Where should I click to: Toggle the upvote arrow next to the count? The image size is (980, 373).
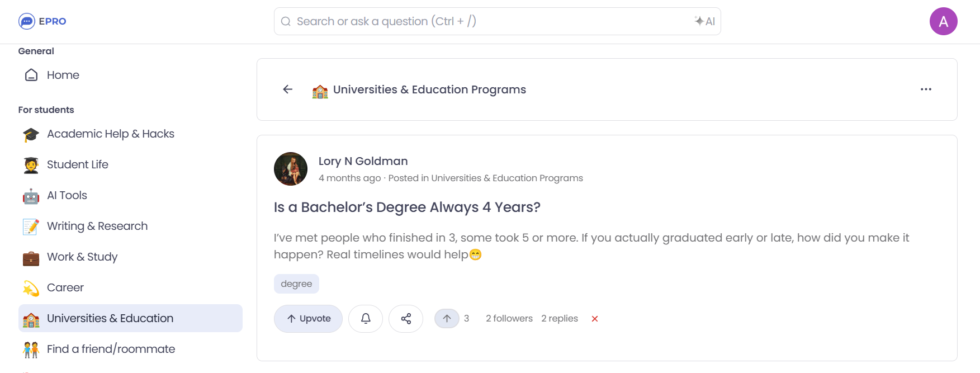click(x=447, y=318)
